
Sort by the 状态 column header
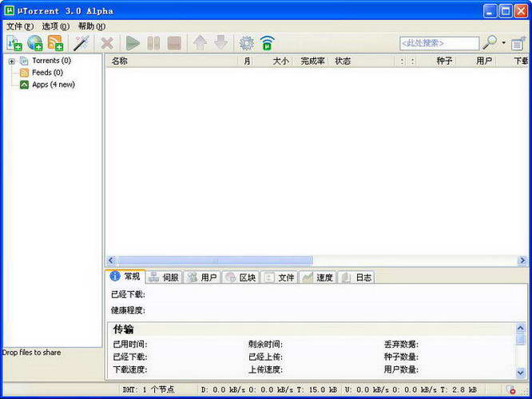coord(362,61)
